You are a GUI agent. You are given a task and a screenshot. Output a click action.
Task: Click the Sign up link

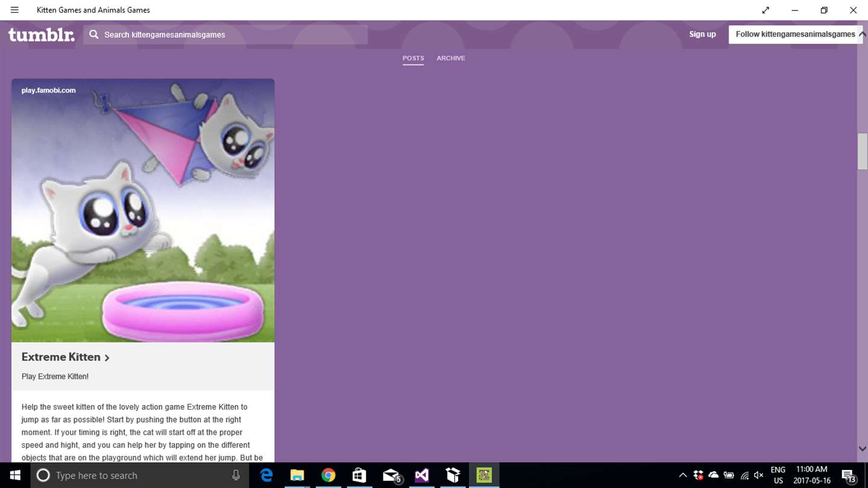coord(702,34)
